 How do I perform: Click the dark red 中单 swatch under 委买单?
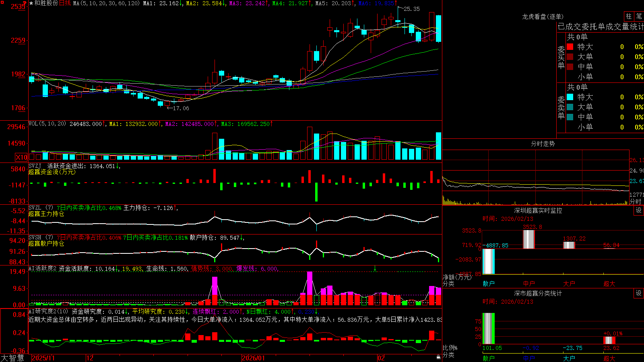coord(570,67)
